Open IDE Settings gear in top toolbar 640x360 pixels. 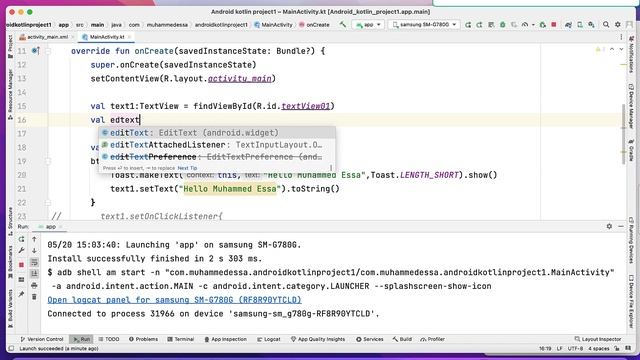[x=618, y=25]
